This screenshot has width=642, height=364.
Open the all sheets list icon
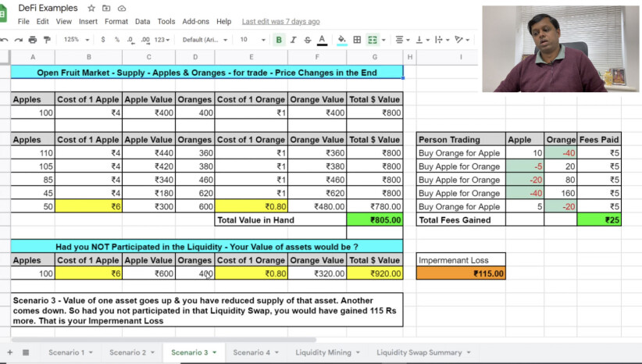(26, 352)
